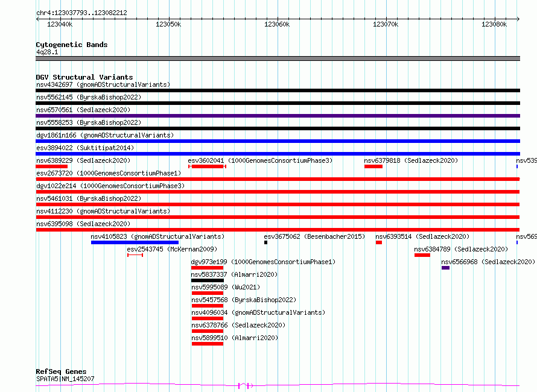The image size is (537, 392).
Task: Click the small black esv3675062 marker
Action: click(265, 242)
